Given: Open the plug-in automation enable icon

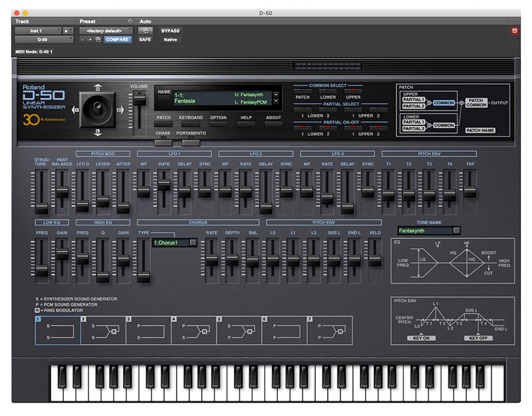Looking at the screenshot, I should click(145, 31).
